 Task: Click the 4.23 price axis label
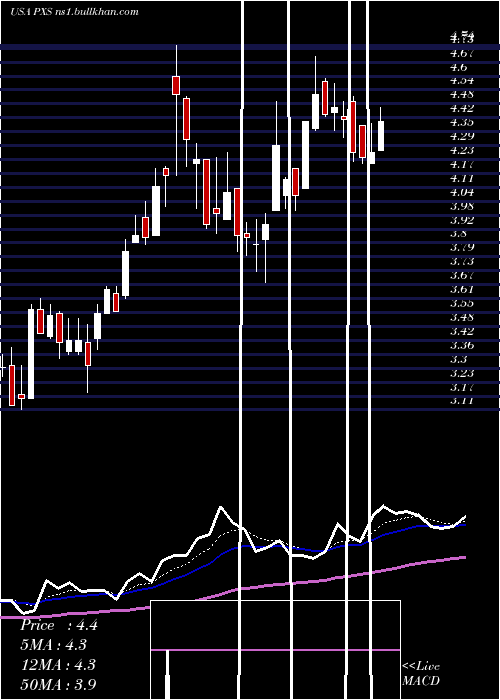462,150
